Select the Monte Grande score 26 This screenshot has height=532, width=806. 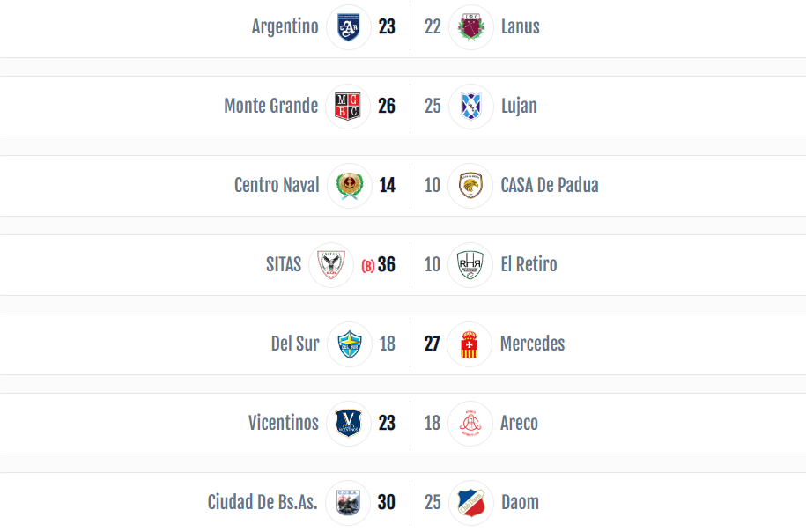click(x=387, y=106)
